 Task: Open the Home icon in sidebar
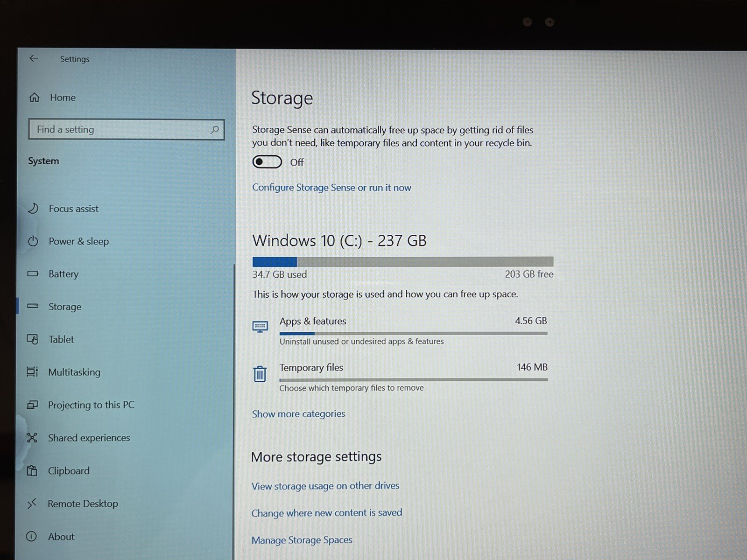35,98
